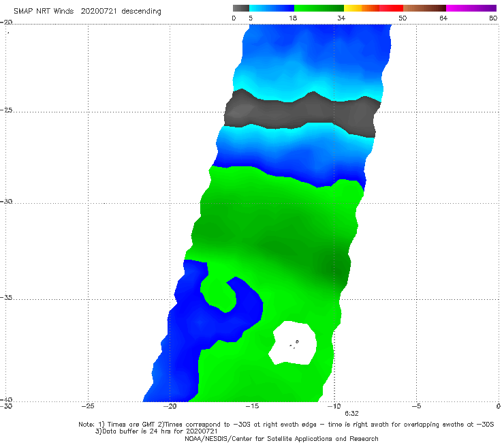Click the color bar label '64'

(443, 18)
